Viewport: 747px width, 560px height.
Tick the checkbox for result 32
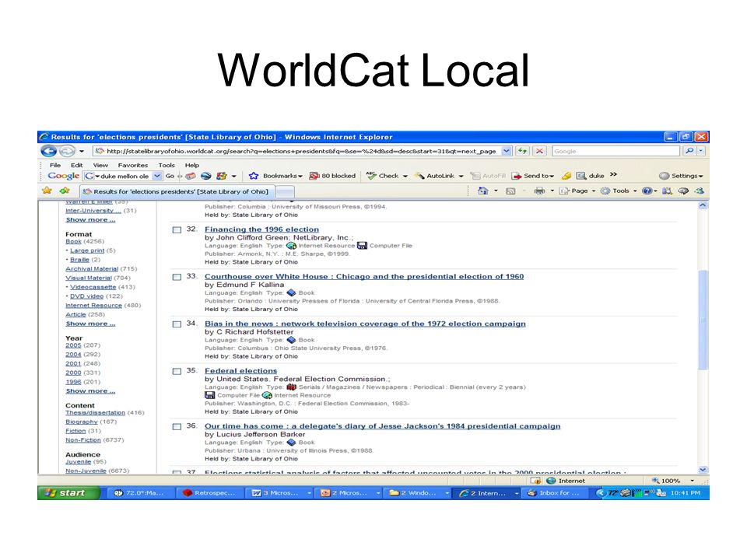(177, 230)
